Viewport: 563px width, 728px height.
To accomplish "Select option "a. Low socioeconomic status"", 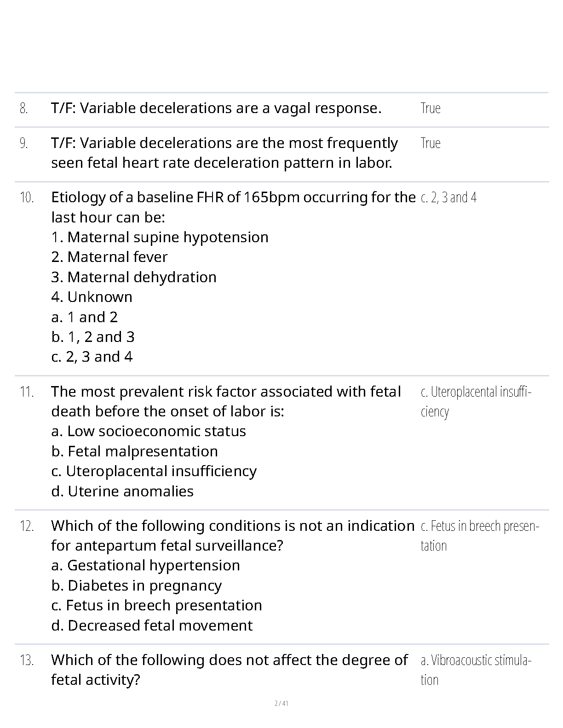I will pos(149,431).
